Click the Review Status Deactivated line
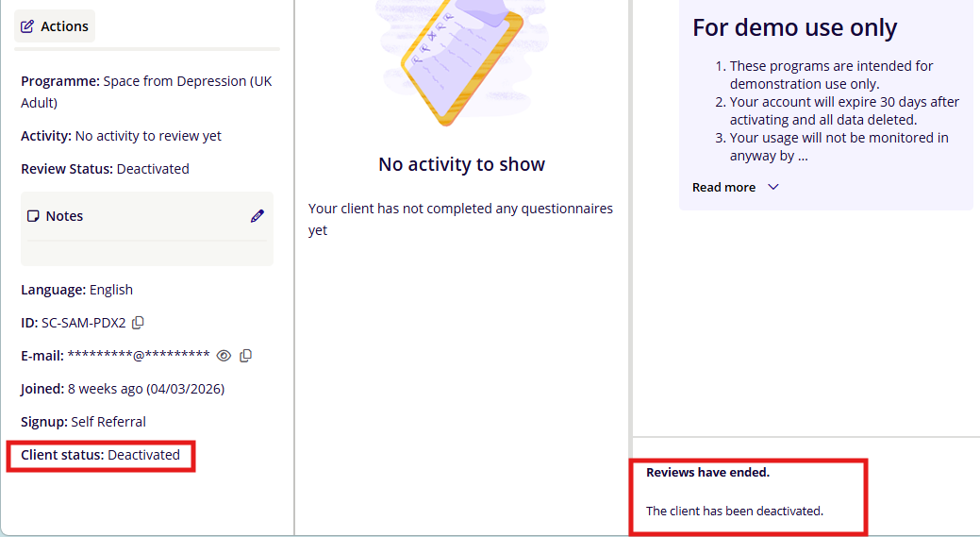The image size is (980, 537). click(x=105, y=169)
